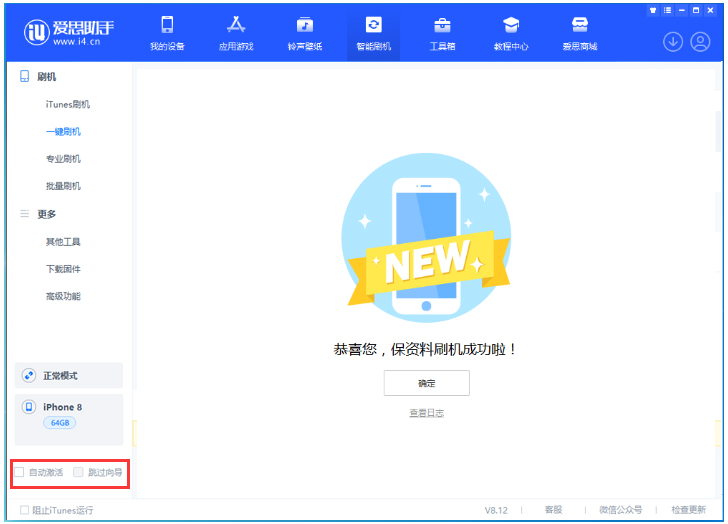728x524 pixels.
Task: Enable 自动激活 checkbox
Action: [19, 472]
